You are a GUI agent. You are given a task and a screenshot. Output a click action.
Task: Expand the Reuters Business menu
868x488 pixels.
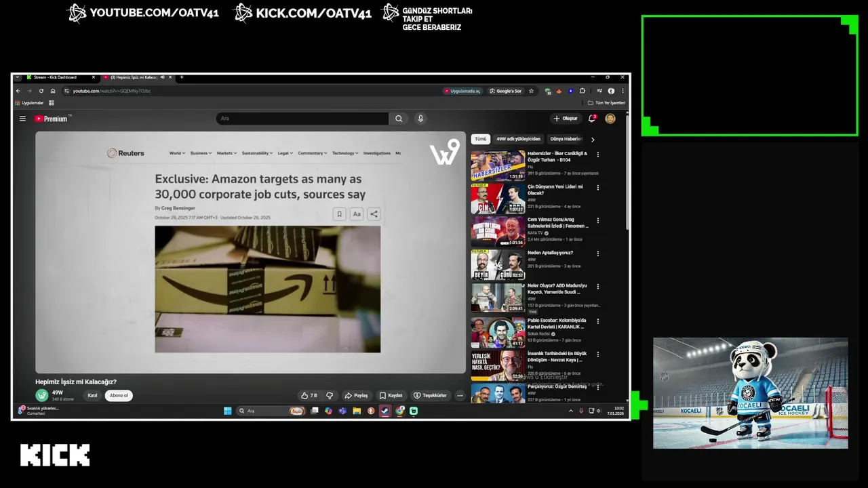click(x=201, y=153)
